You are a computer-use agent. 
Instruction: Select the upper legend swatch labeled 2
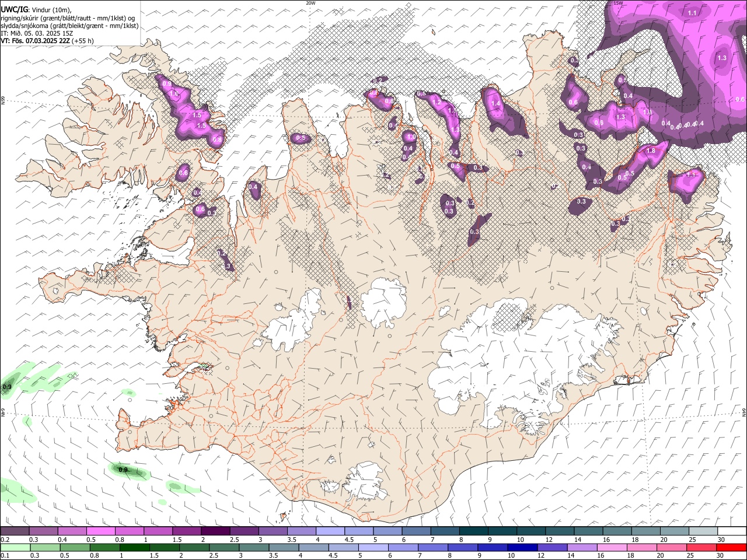215,531
